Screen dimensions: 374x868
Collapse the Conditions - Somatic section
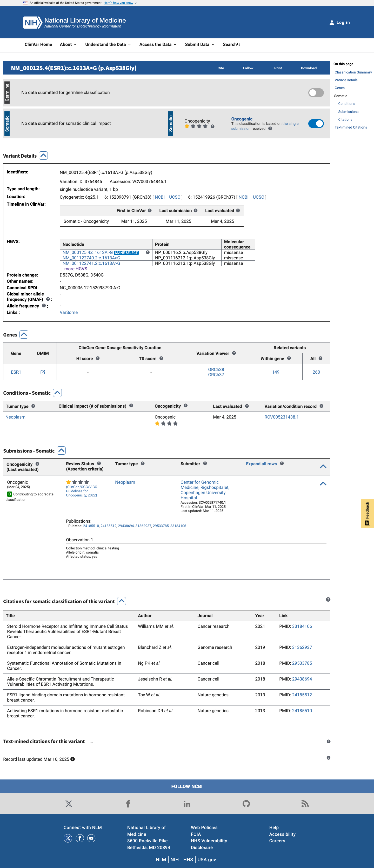click(x=58, y=393)
